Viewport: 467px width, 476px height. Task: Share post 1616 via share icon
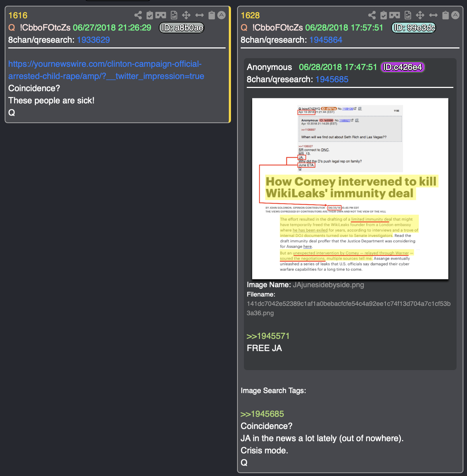click(138, 15)
